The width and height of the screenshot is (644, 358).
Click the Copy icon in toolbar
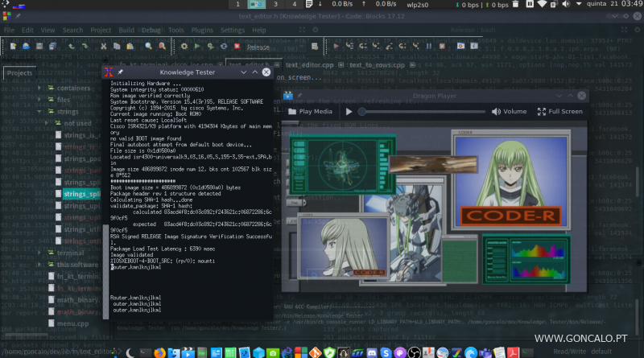(x=117, y=47)
